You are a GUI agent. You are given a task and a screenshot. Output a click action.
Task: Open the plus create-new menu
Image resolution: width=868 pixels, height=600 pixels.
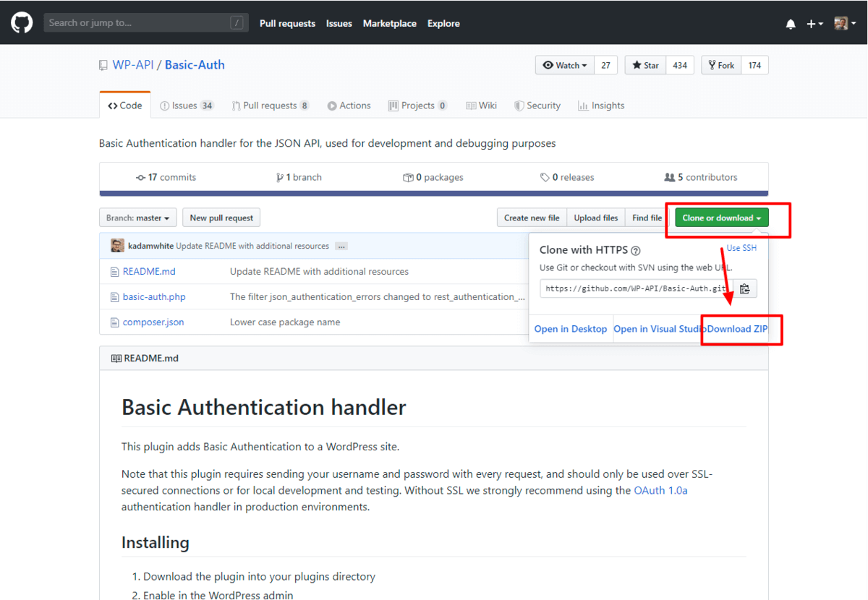[x=814, y=24]
